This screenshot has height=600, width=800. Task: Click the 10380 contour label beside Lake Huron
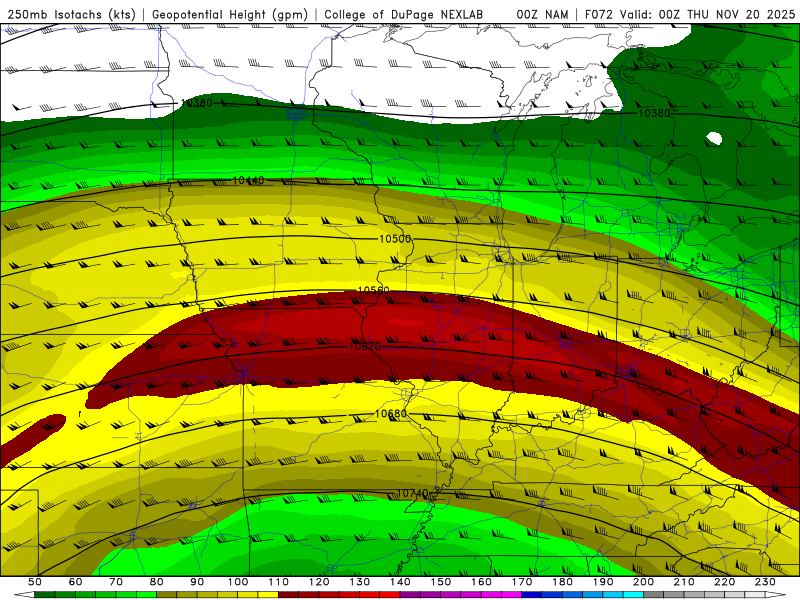click(x=655, y=113)
